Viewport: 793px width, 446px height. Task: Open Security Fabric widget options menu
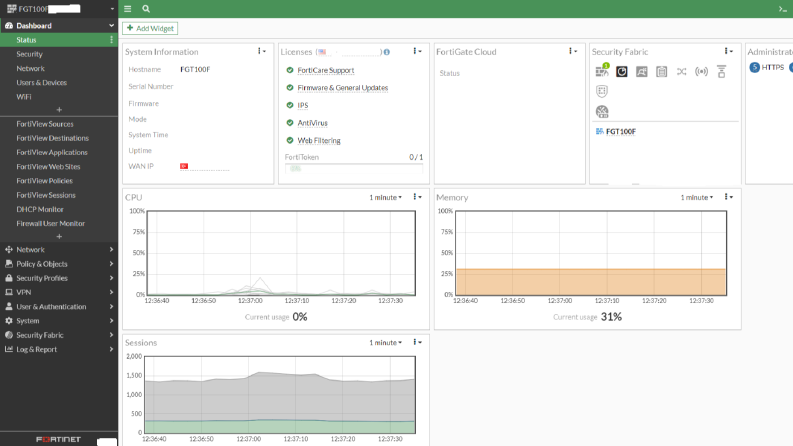pyautogui.click(x=728, y=51)
